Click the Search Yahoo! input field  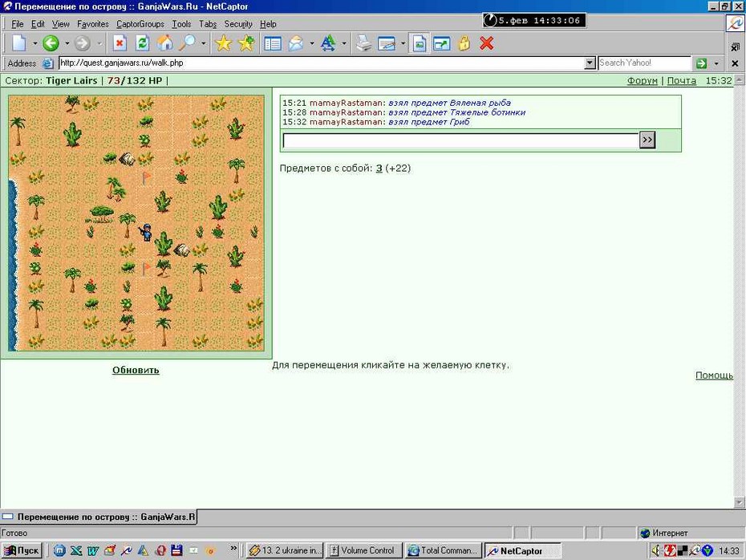644,63
